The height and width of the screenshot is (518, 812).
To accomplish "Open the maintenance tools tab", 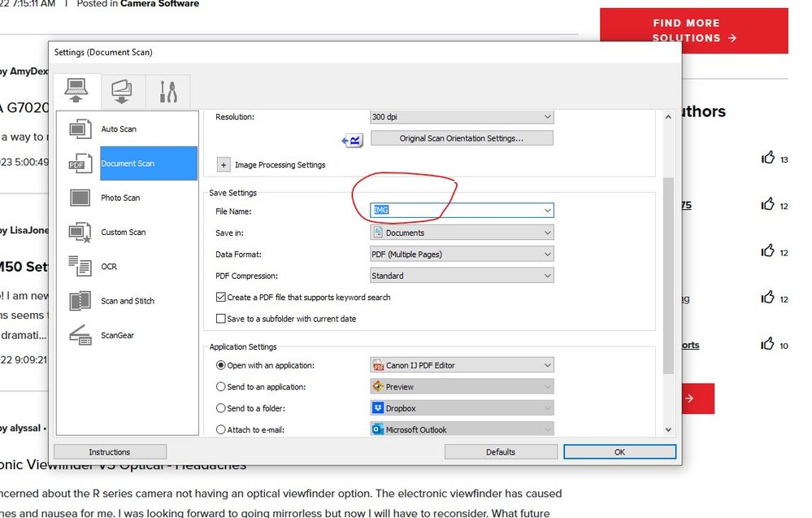I will (167, 91).
